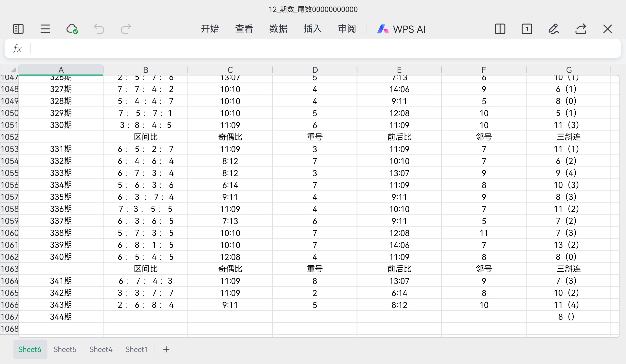Close the document with the X icon
The image size is (626, 364).
(608, 29)
